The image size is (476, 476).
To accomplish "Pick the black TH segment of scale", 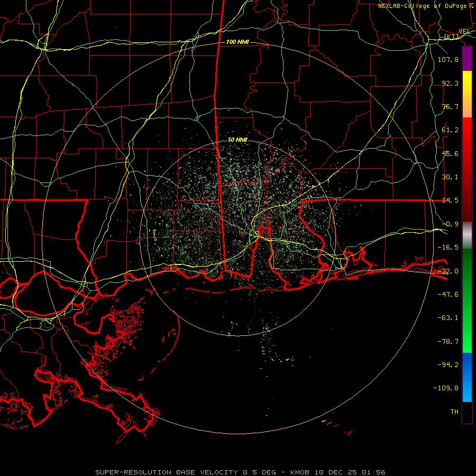I will point(467,412).
